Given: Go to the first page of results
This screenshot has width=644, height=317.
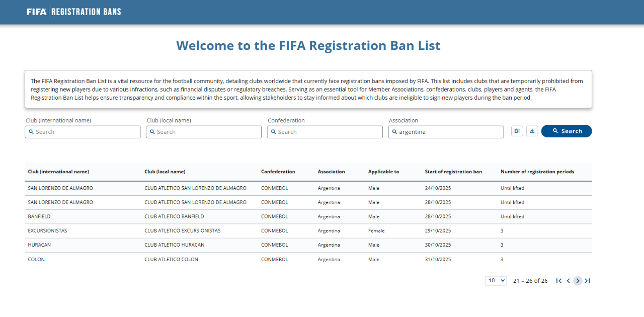Looking at the screenshot, I should [558, 281].
